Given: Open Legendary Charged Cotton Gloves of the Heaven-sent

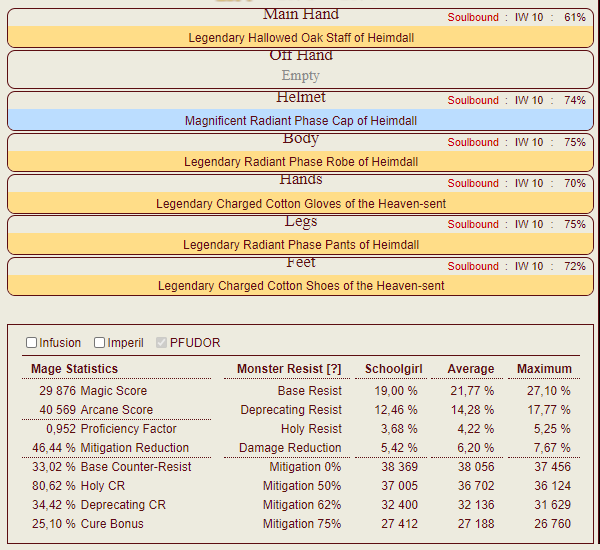Looking at the screenshot, I should (x=301, y=203).
